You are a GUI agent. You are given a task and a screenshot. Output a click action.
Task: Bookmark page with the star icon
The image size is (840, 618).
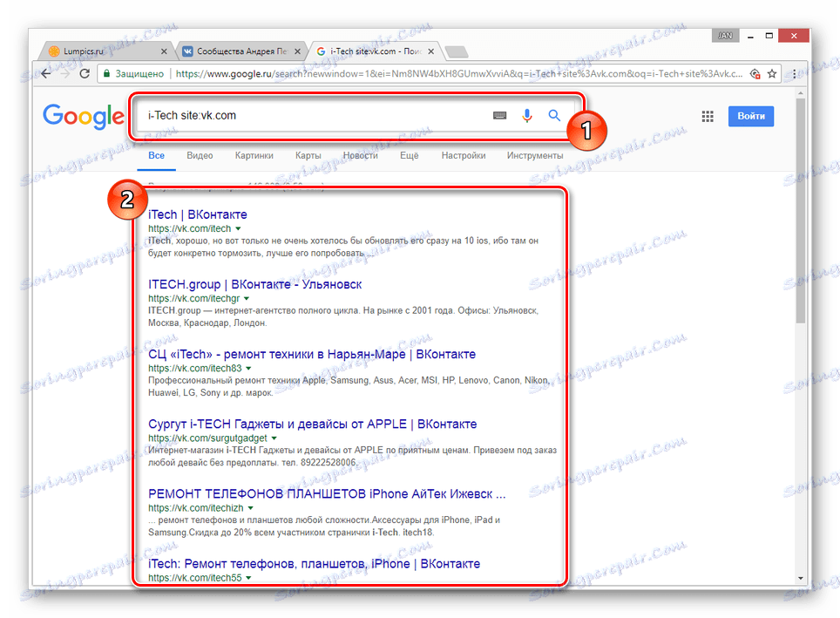pyautogui.click(x=772, y=73)
